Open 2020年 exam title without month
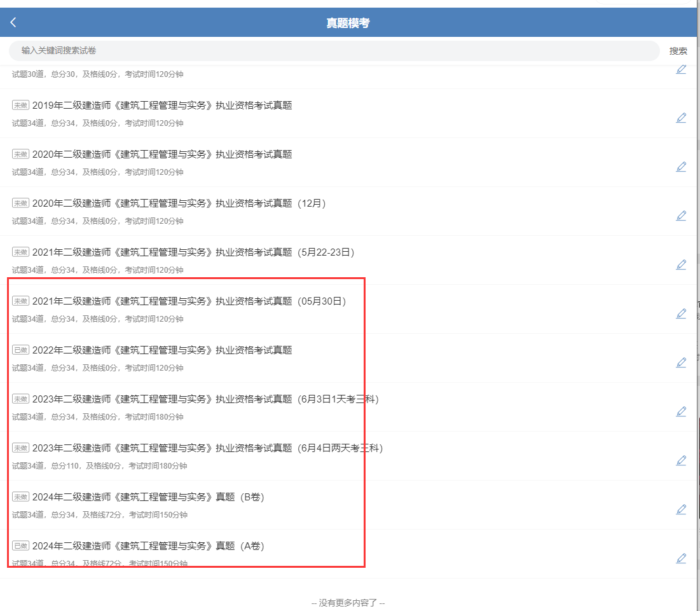This screenshot has height=611, width=700. coord(162,154)
